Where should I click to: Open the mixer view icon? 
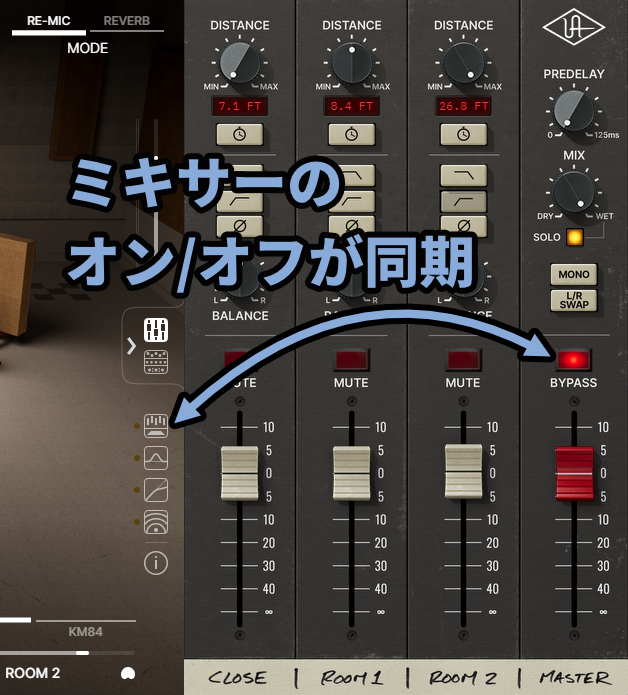click(x=155, y=331)
